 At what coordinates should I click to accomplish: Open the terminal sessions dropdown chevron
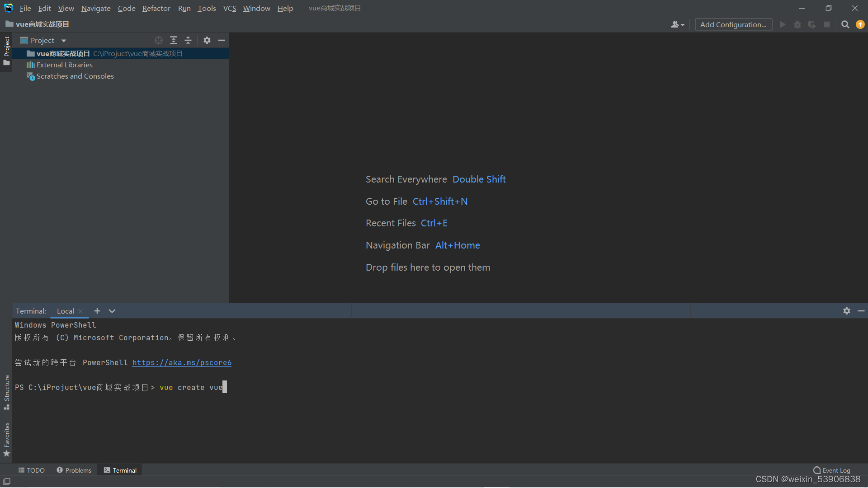click(x=112, y=311)
